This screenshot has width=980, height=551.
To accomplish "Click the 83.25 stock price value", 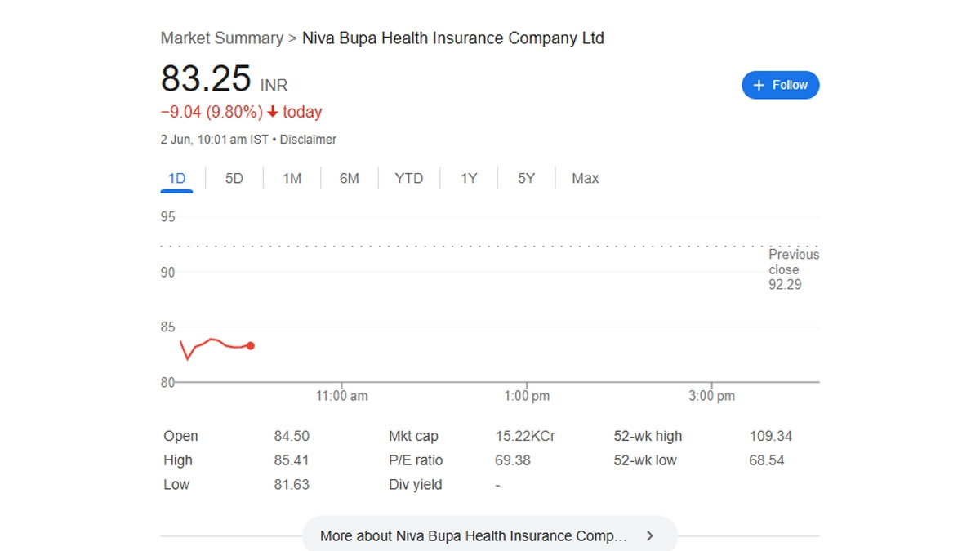I will pyautogui.click(x=206, y=79).
